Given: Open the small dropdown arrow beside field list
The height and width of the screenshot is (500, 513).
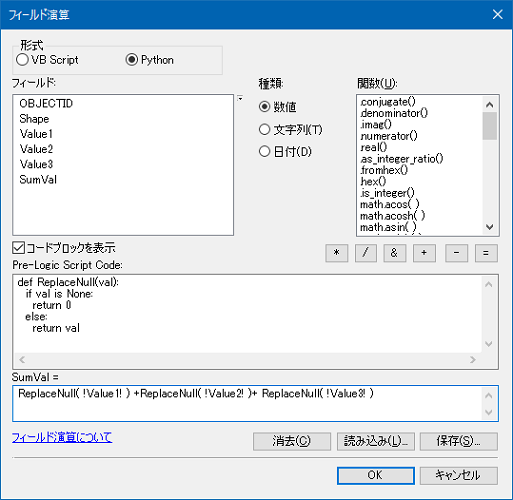Looking at the screenshot, I should [x=240, y=98].
